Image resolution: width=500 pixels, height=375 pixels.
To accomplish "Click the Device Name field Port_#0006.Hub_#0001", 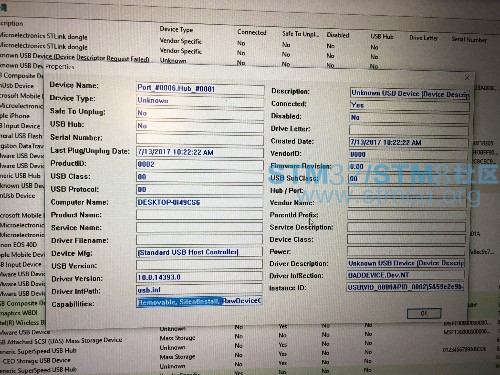I will (200, 88).
